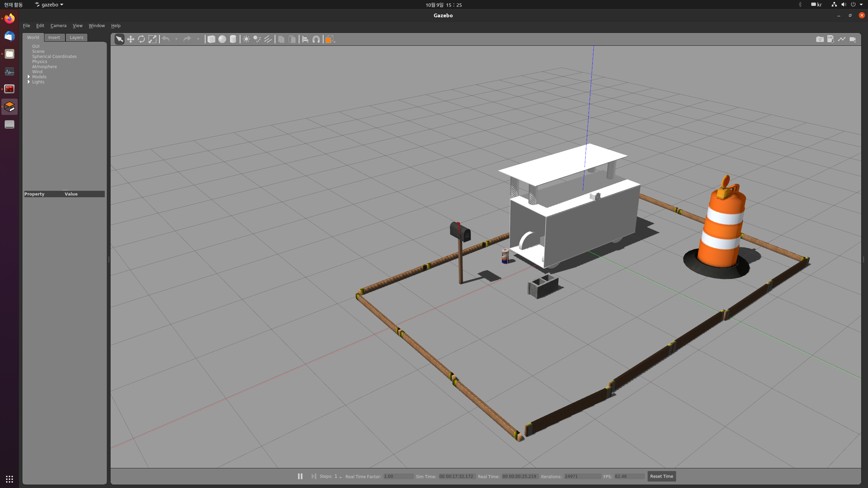
Task: Insert a box shape
Action: click(211, 39)
